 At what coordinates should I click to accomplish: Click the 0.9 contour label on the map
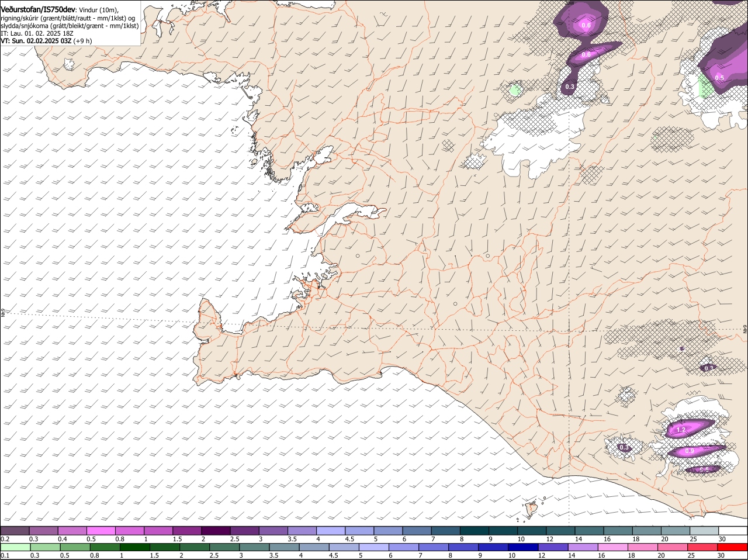pyautogui.click(x=690, y=451)
